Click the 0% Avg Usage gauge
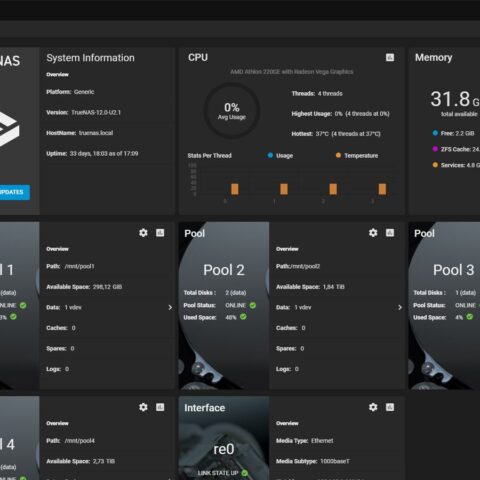This screenshot has height=480, width=480. coord(232,111)
